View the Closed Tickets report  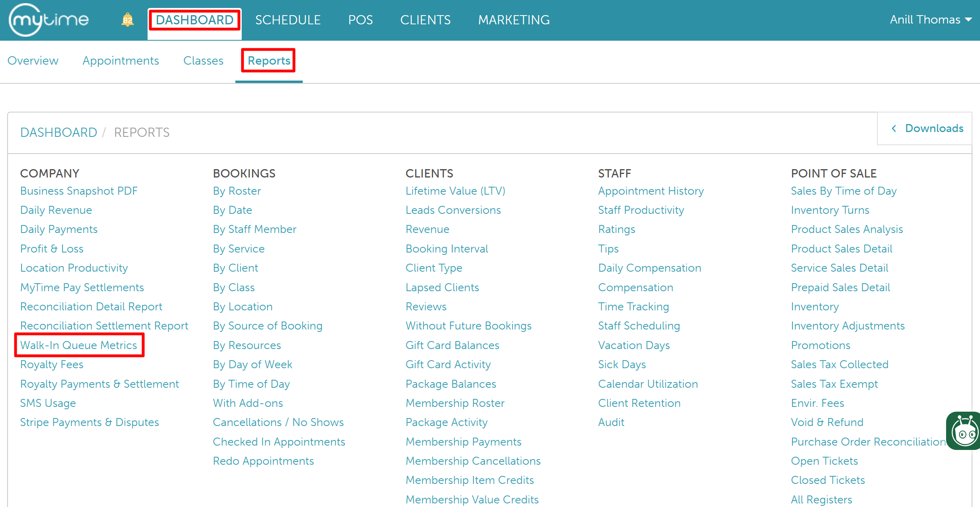point(828,480)
